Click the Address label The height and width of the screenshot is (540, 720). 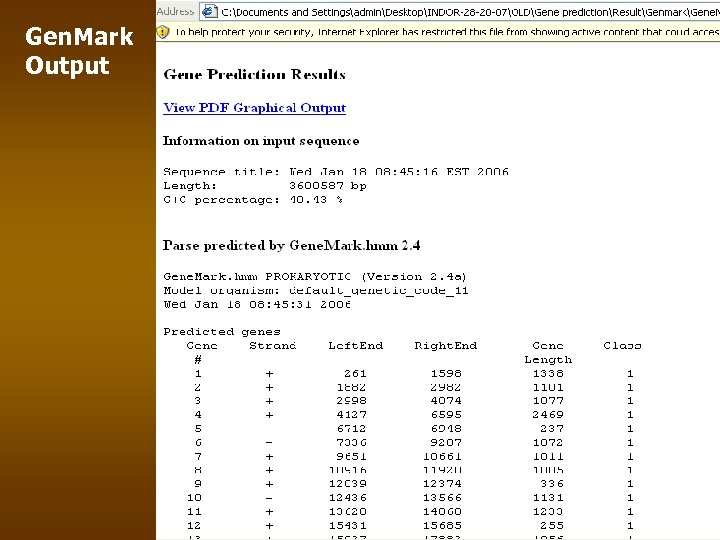(175, 11)
